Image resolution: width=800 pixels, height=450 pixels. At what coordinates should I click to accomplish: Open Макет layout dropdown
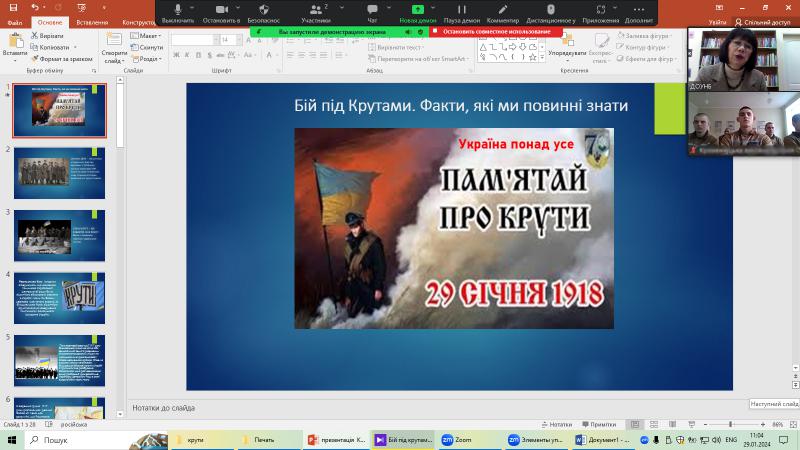tap(146, 36)
